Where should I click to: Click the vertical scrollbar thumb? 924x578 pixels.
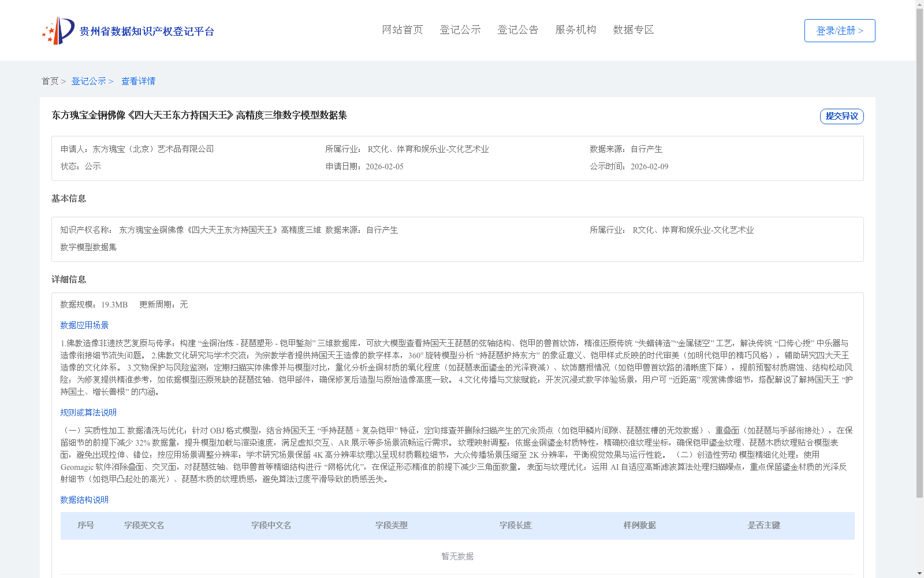(919, 253)
